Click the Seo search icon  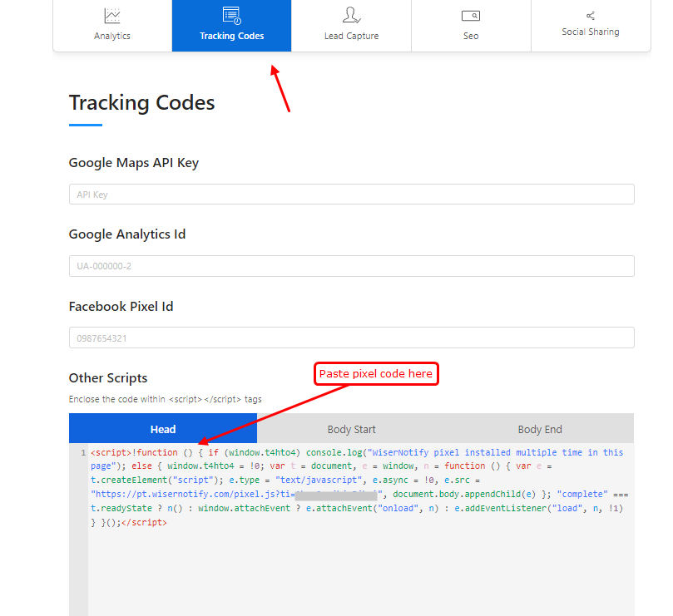click(x=471, y=16)
